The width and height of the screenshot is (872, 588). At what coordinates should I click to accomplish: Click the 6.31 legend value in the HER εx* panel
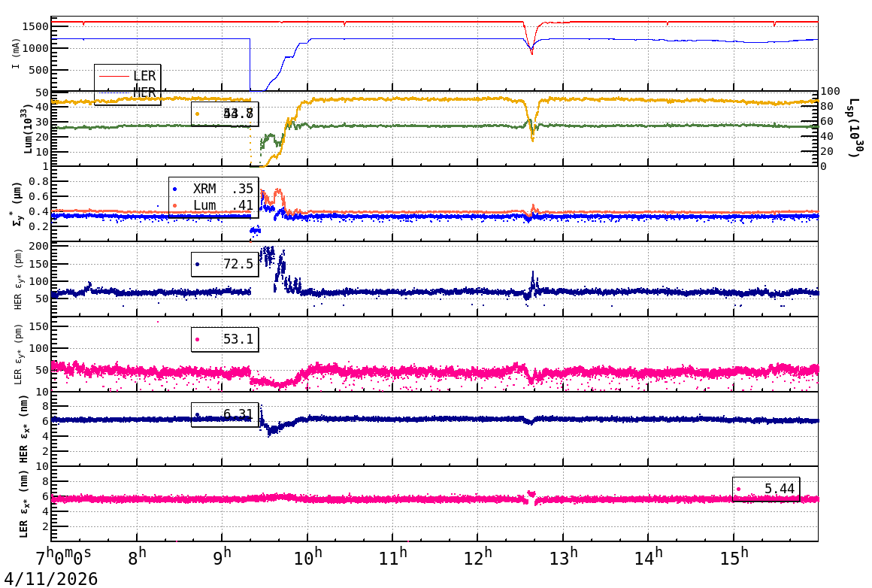coord(238,414)
